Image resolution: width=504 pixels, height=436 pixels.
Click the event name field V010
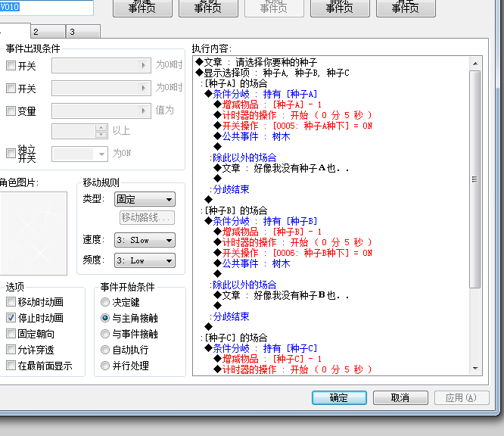(46, 7)
